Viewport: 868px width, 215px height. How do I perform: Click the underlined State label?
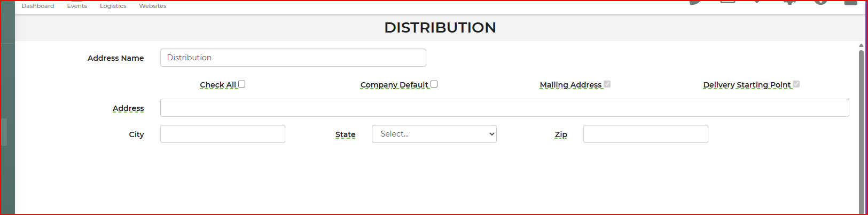click(345, 134)
